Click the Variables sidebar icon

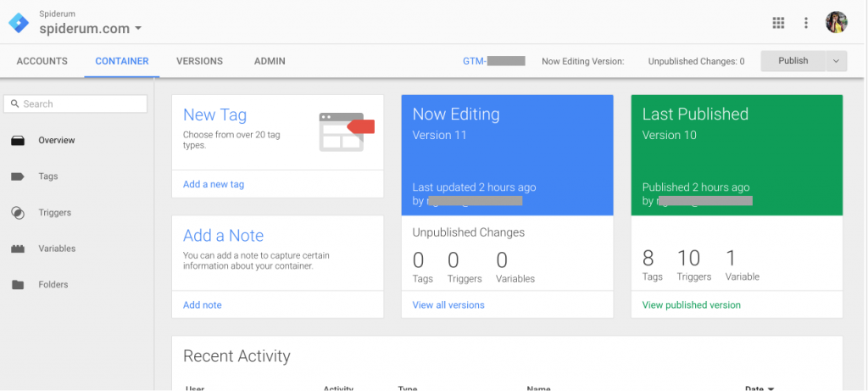click(18, 249)
